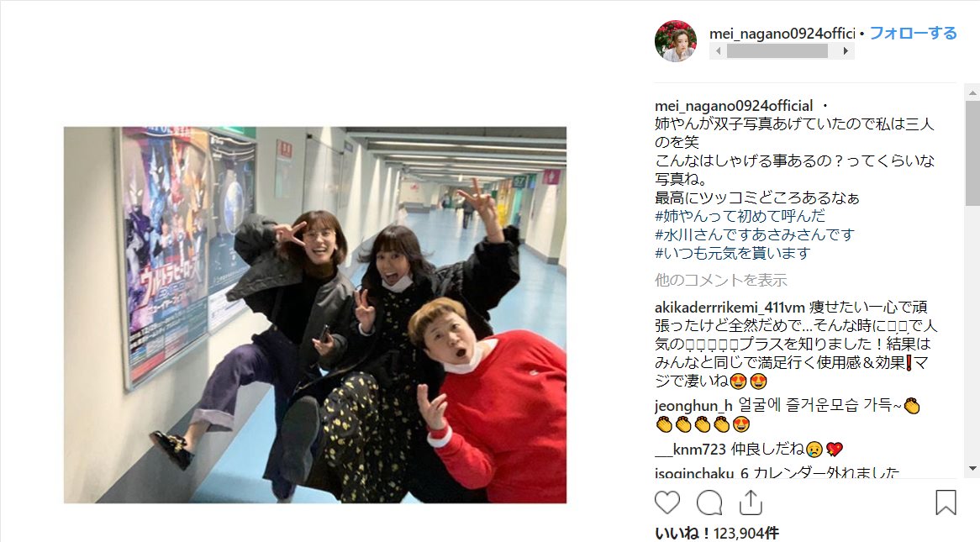The height and width of the screenshot is (542, 980).
Task: Click the comments scrollbar up arrow
Action: pyautogui.click(x=972, y=93)
